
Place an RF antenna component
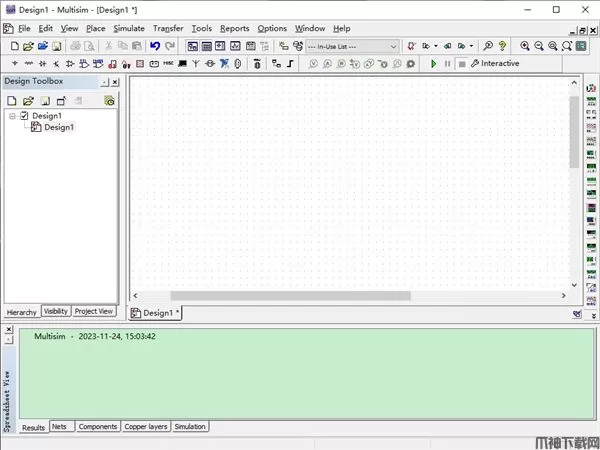196,64
